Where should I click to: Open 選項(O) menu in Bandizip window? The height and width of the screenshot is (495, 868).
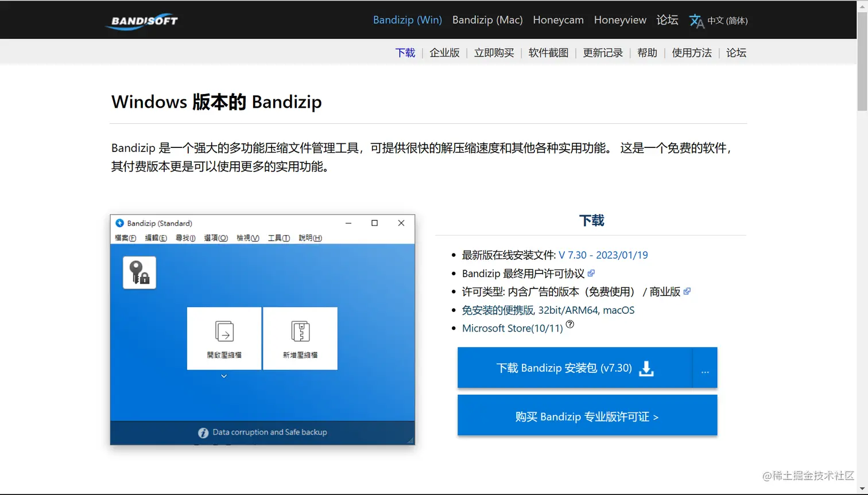[x=216, y=238]
